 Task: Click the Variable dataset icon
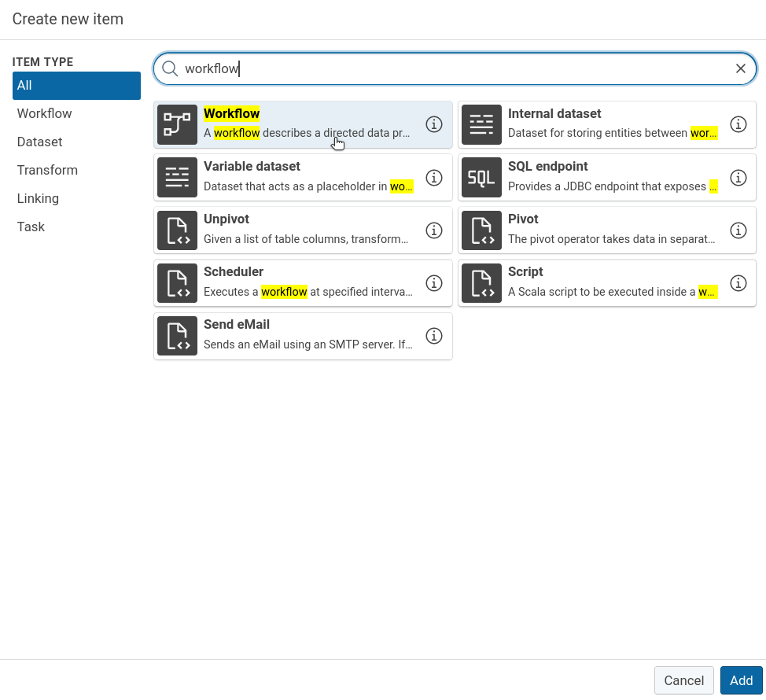(x=177, y=177)
